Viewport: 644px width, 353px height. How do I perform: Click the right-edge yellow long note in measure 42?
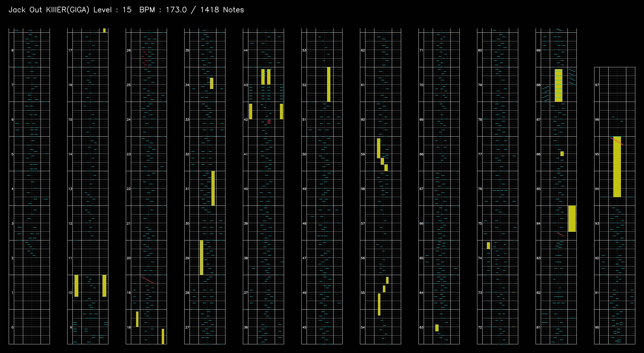pyautogui.click(x=281, y=111)
